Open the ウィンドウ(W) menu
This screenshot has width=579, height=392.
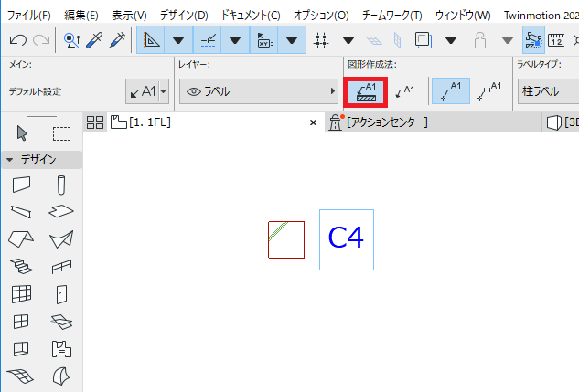[x=463, y=16]
